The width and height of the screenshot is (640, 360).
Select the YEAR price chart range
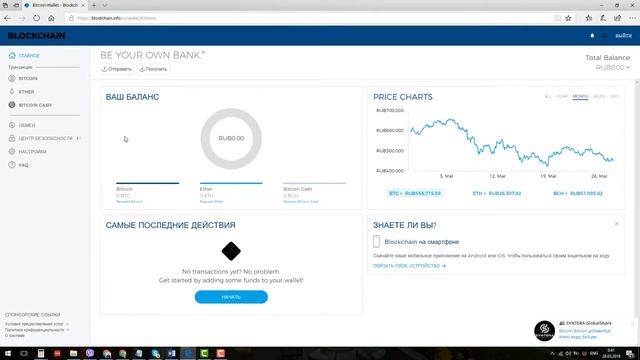pos(562,97)
